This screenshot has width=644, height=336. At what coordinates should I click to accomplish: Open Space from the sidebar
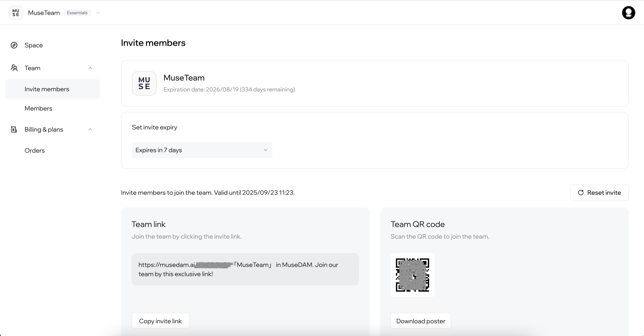[x=34, y=45]
